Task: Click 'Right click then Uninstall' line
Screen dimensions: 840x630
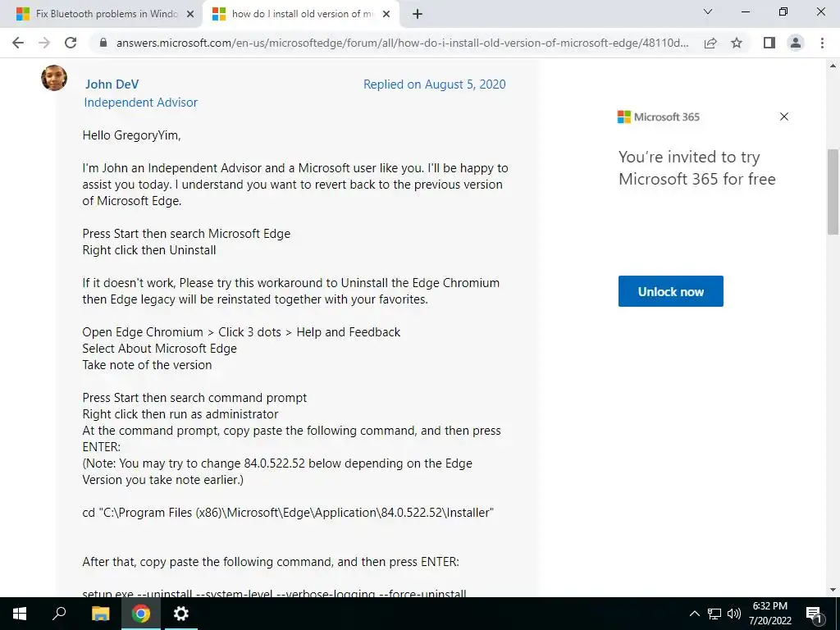Action: pyautogui.click(x=149, y=250)
